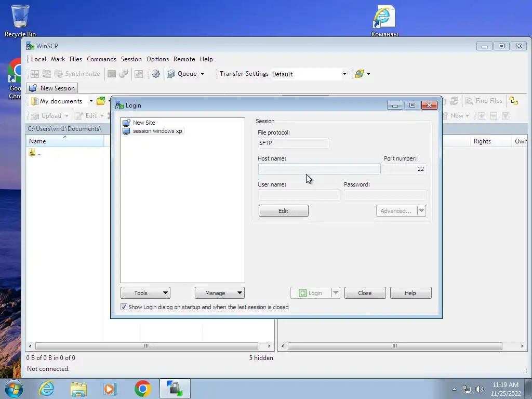Open Windows Explorer from taskbar
The image size is (532, 399).
tap(78, 388)
